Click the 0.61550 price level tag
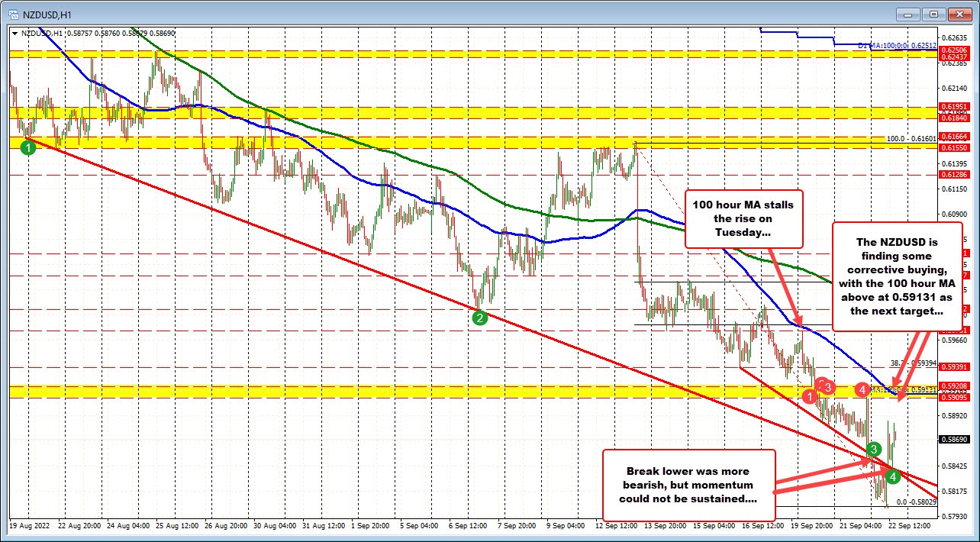 955,147
